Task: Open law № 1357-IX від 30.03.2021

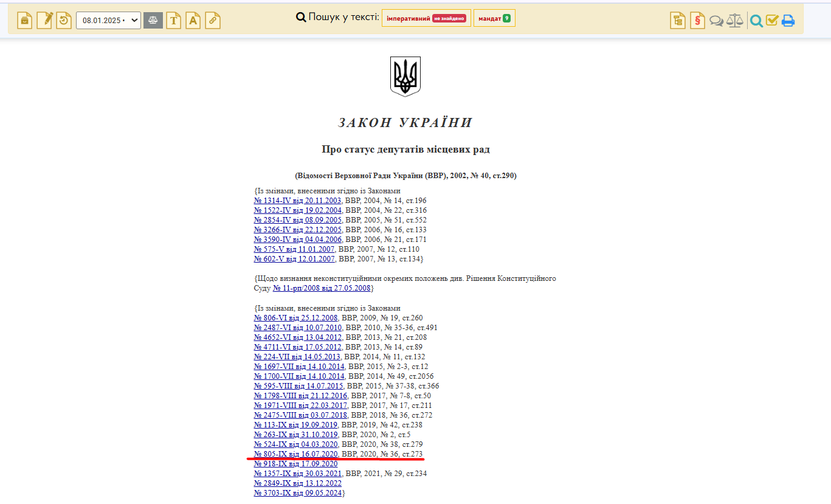Action: (298, 474)
